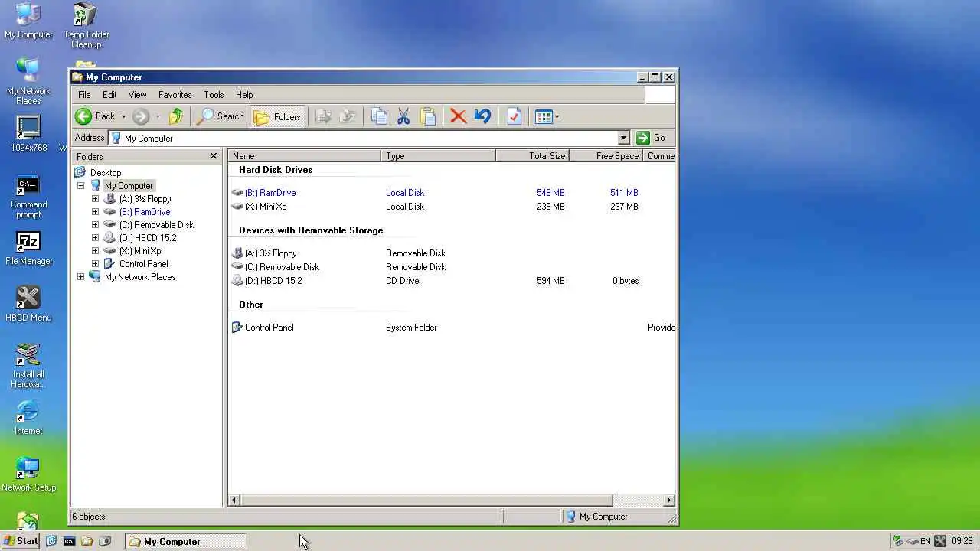
Task: Click the horizontal scrollbar thumb
Action: click(x=427, y=500)
